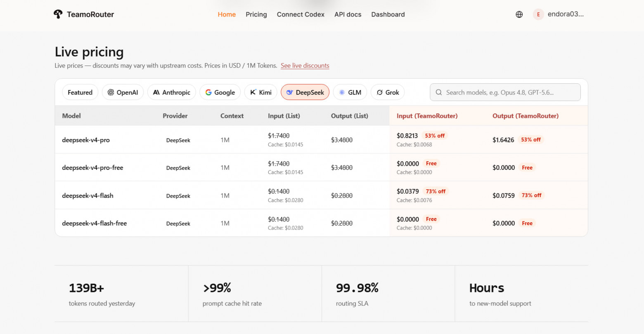Click the OpenAI logo in filter chip
Screen dimensions: 644x334
111,92
